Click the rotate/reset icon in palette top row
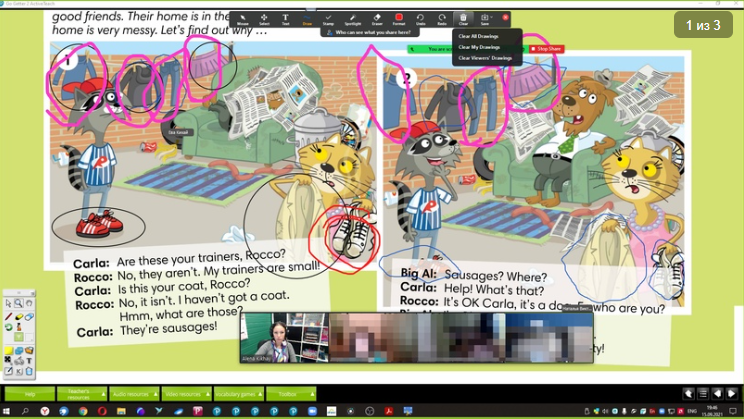The width and height of the screenshot is (744, 419). point(29,303)
